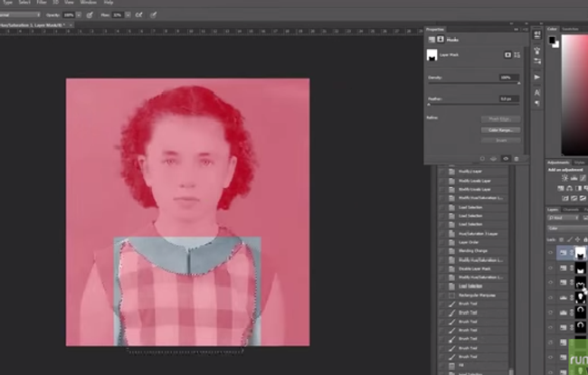Open the Brush settings icon in dock strip

point(537,61)
